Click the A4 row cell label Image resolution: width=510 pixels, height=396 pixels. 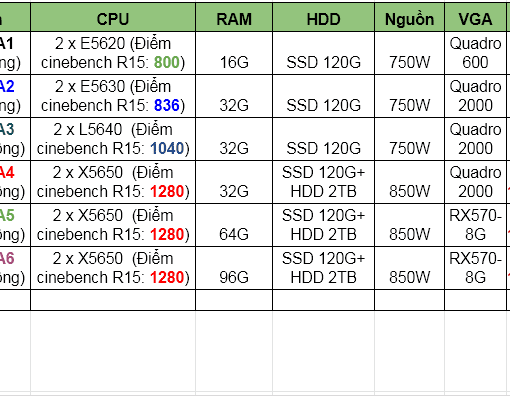tap(15, 182)
